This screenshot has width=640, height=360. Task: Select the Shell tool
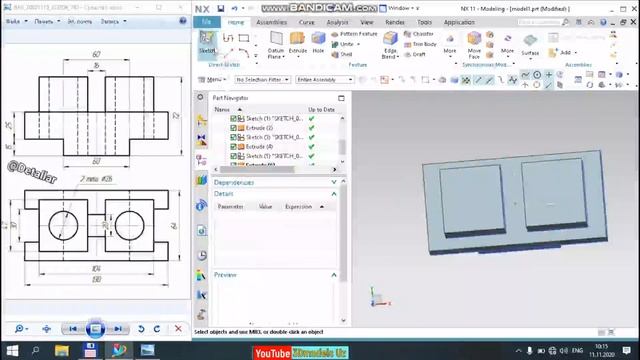point(342,54)
